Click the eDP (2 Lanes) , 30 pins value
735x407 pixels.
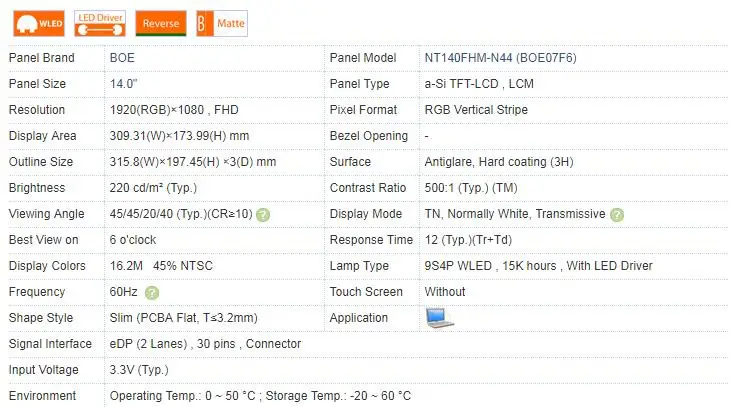(205, 344)
